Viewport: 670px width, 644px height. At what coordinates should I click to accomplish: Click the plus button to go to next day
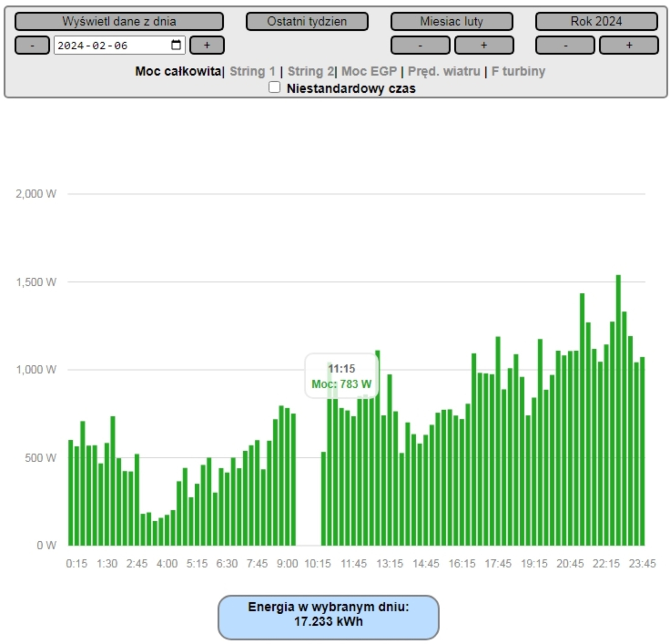207,45
